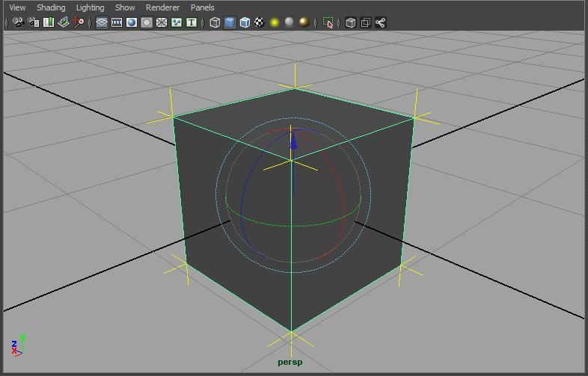Expand the Panels menu
588x376 pixels.
coord(202,7)
